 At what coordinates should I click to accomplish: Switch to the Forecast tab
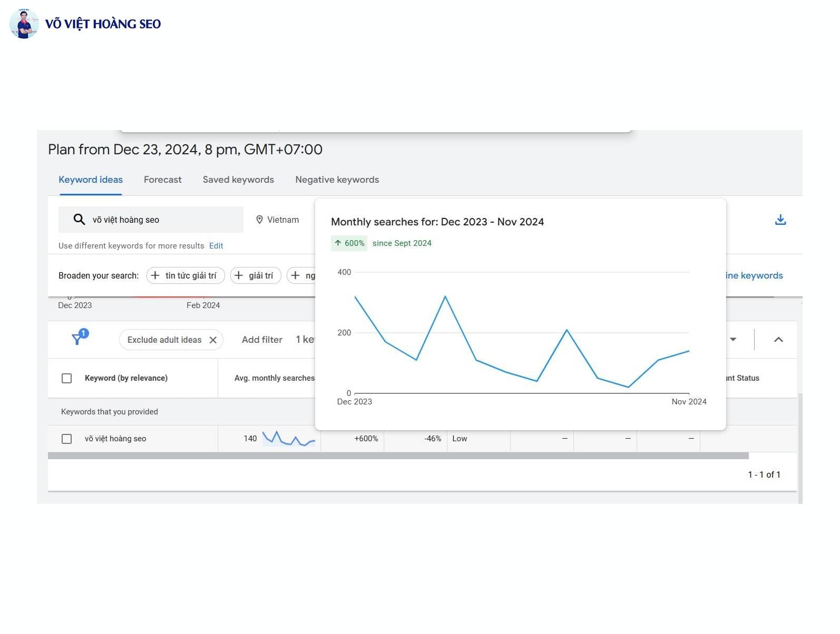pos(162,180)
